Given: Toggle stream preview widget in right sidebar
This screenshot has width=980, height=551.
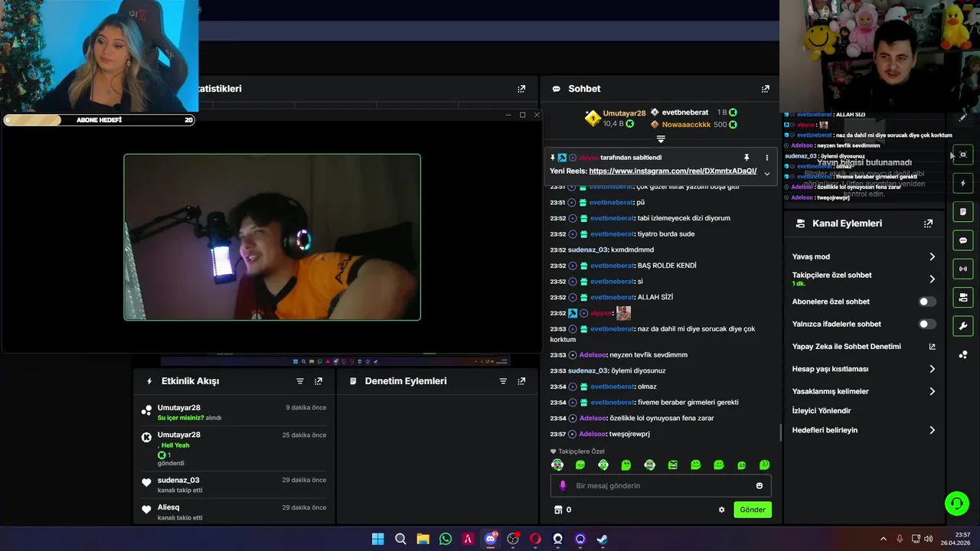Looking at the screenshot, I should coord(963,155).
